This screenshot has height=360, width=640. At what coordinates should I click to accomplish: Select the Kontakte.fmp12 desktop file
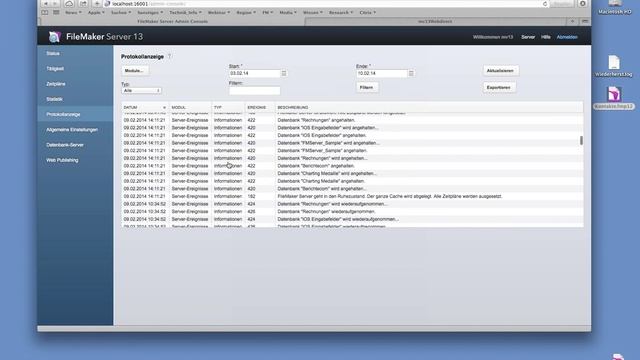pyautogui.click(x=613, y=98)
